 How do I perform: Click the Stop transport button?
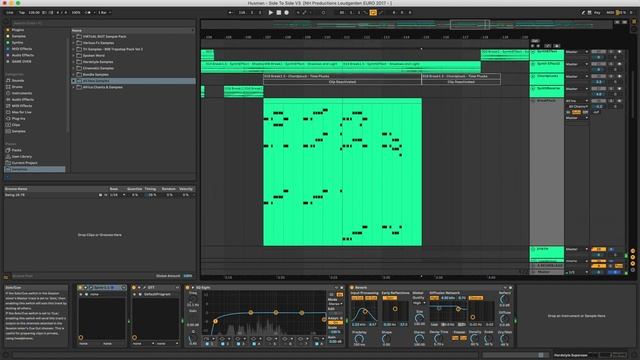point(279,13)
